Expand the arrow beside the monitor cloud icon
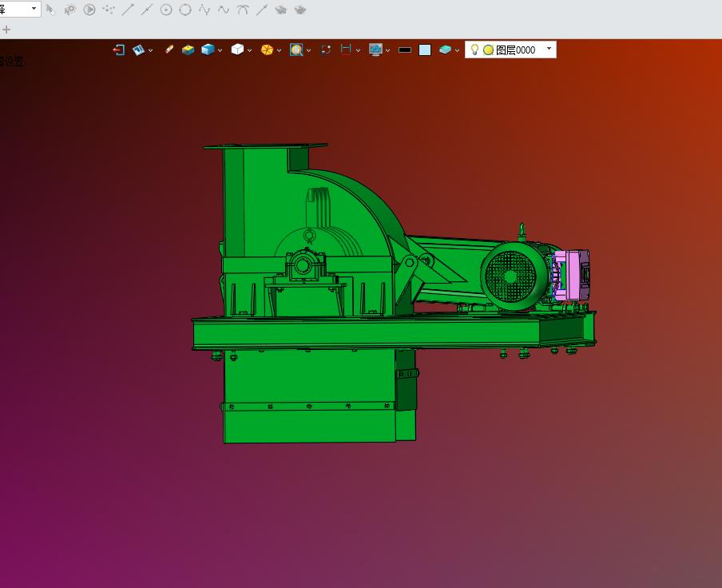Screen dimensions: 722x588 click(387, 50)
